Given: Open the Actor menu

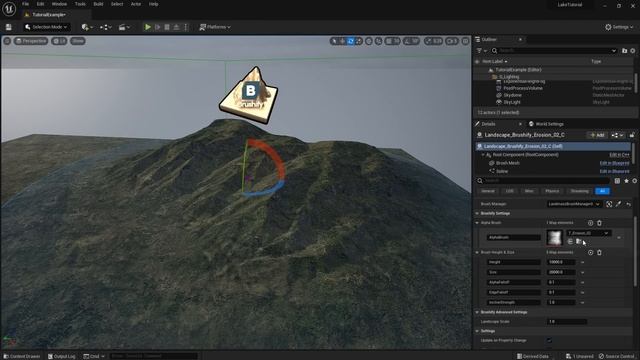Looking at the screenshot, I should (x=136, y=4).
